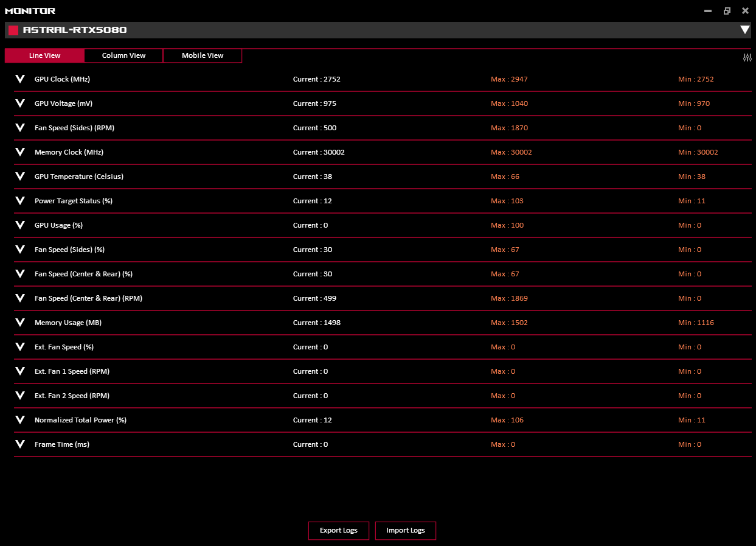Expand the Memory Usage (MB) chevron
Screen dimensions: 756x546
coord(20,323)
